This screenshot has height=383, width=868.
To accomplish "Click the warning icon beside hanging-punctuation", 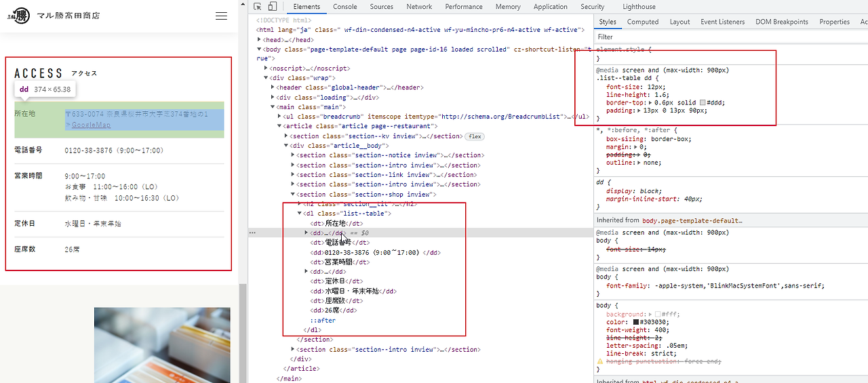I will pyautogui.click(x=599, y=362).
